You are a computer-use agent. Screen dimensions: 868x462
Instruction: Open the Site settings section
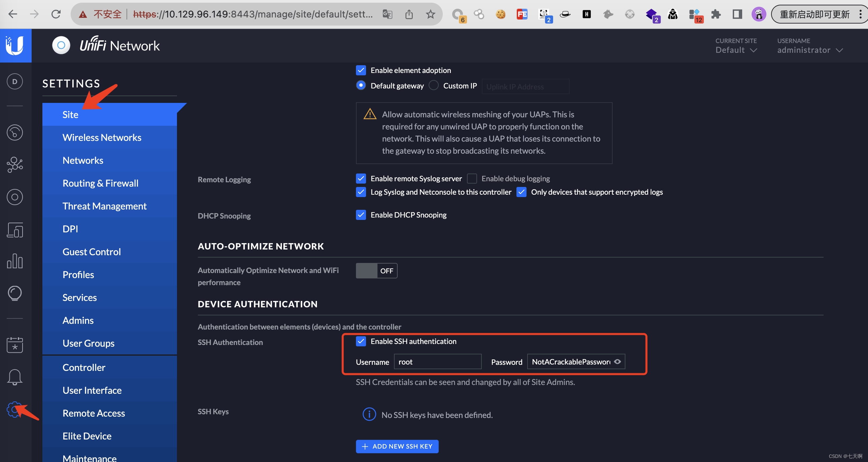(110, 114)
